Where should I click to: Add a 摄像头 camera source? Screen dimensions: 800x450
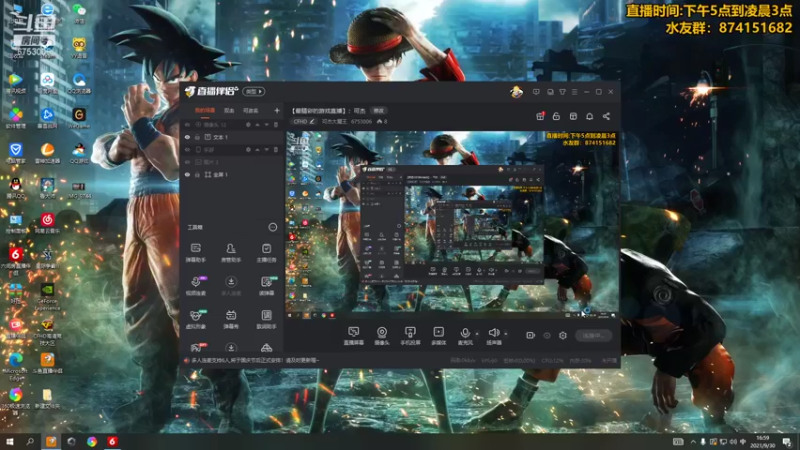tap(382, 336)
